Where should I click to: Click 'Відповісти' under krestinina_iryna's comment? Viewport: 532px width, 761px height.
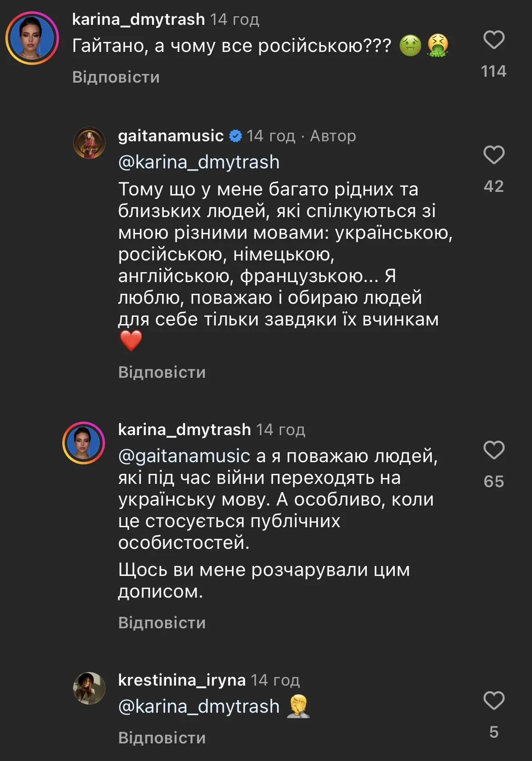click(x=162, y=737)
